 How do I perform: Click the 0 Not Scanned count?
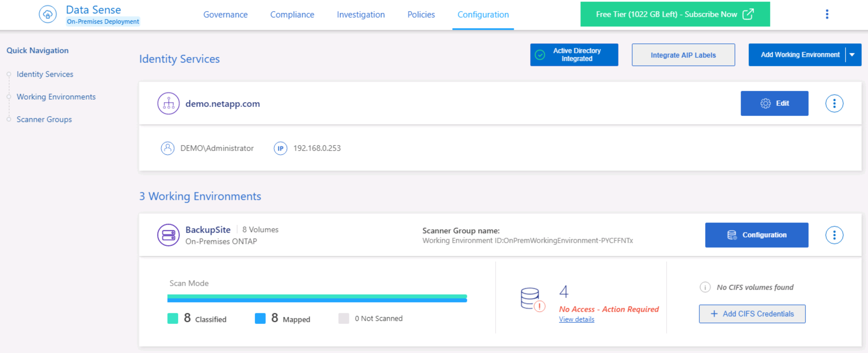[379, 318]
